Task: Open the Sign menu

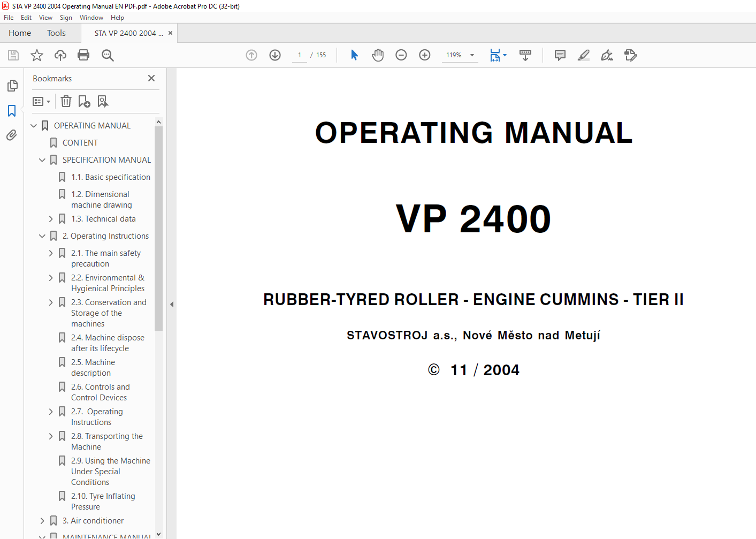Action: coord(66,18)
